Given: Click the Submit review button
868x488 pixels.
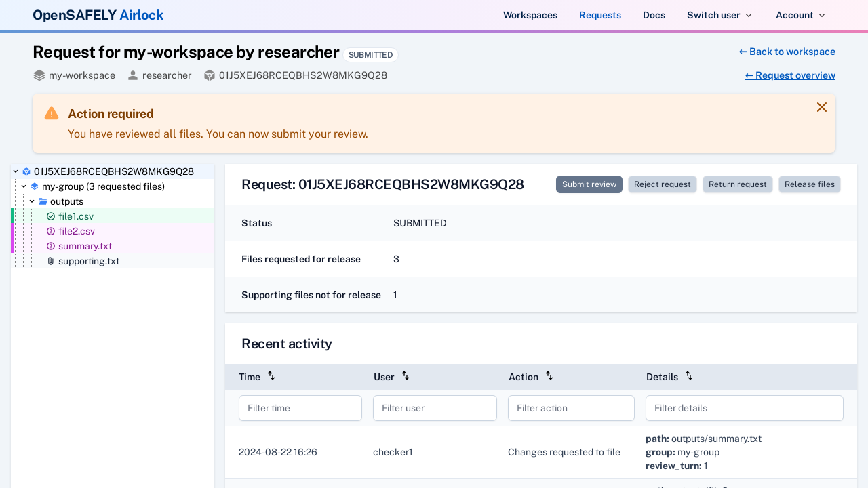Looking at the screenshot, I should (589, 184).
